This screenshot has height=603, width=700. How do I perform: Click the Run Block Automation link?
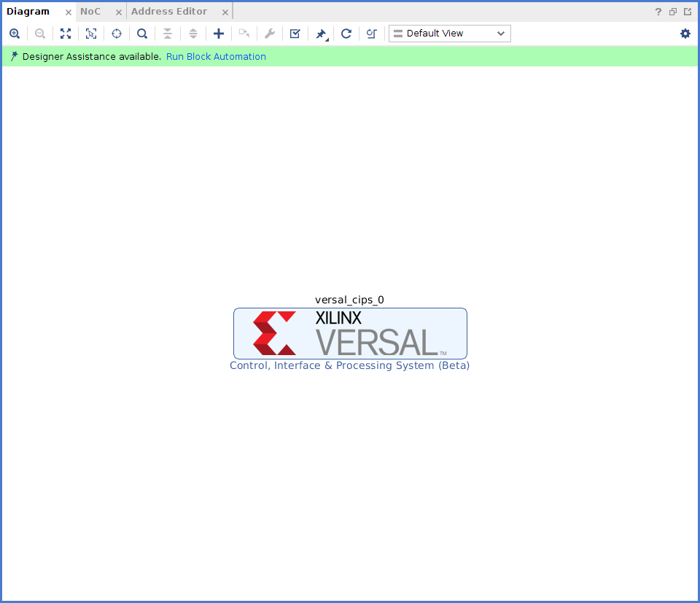point(216,57)
